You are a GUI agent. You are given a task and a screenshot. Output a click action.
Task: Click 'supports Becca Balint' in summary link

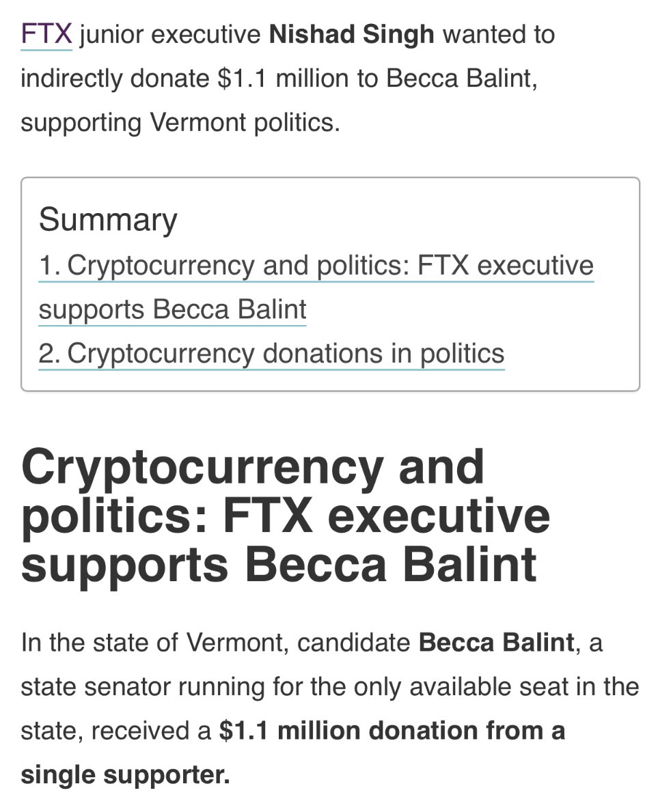point(172,309)
